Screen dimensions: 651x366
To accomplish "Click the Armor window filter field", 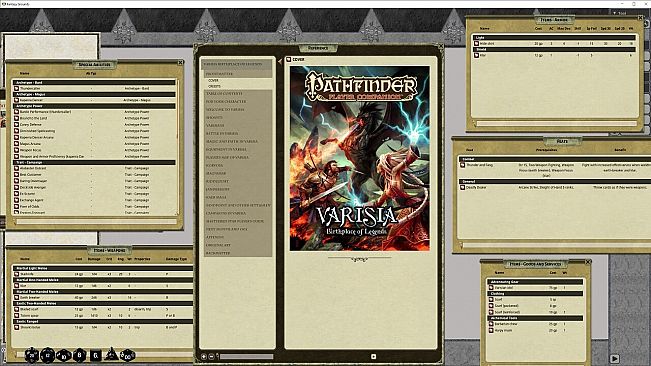I will click(557, 124).
